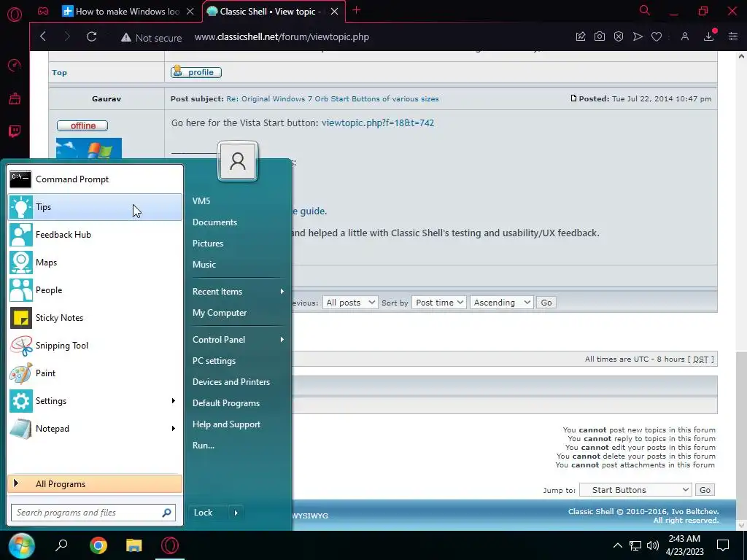Open GX Control speedometer icon in sidebar
This screenshot has width=747, height=560.
(x=15, y=65)
